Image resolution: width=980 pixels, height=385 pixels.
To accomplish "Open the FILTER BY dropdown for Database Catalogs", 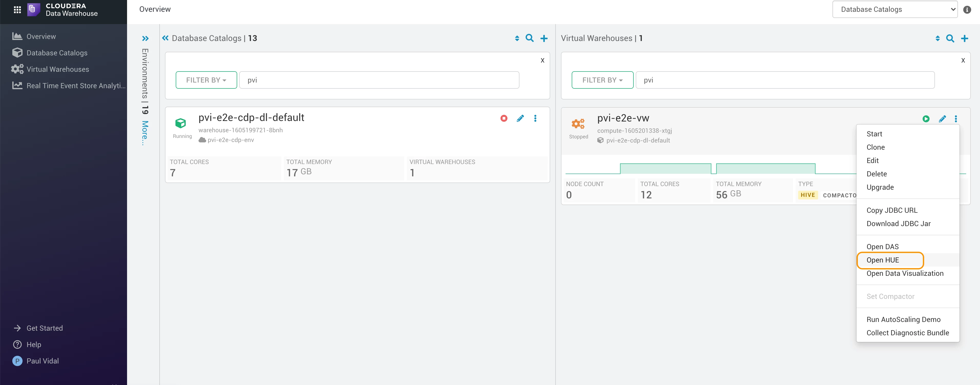I will [x=206, y=80].
